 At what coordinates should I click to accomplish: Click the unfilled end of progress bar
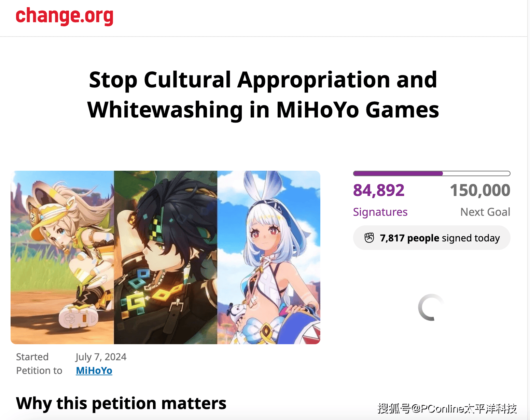coord(476,173)
